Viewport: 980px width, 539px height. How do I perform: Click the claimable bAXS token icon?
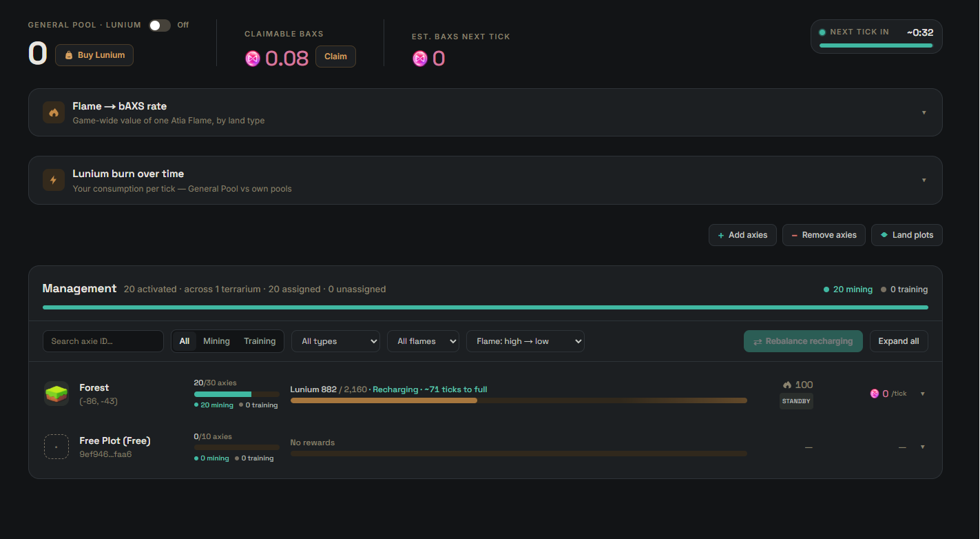pyautogui.click(x=253, y=59)
